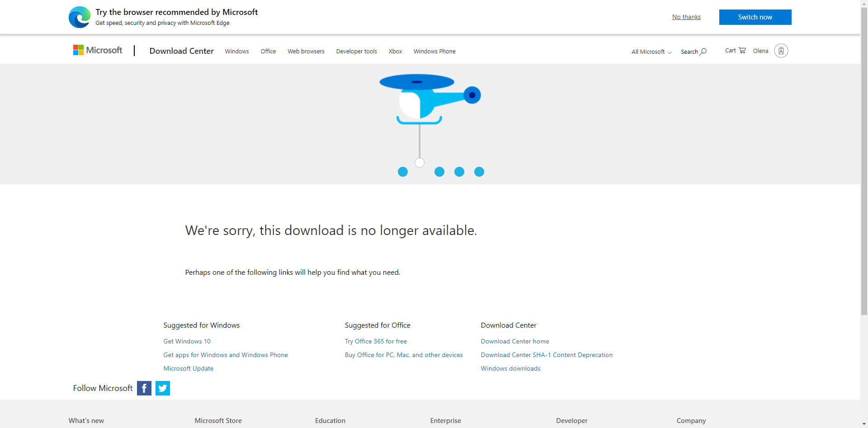Dismiss banner with No thanks link
Viewport: 868px width, 428px height.
[686, 17]
